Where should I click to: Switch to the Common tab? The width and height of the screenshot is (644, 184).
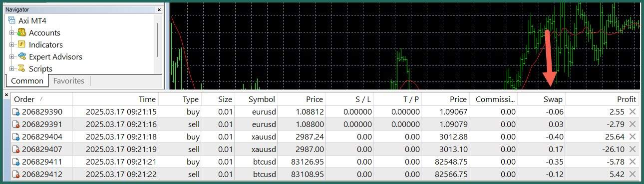[x=27, y=81]
